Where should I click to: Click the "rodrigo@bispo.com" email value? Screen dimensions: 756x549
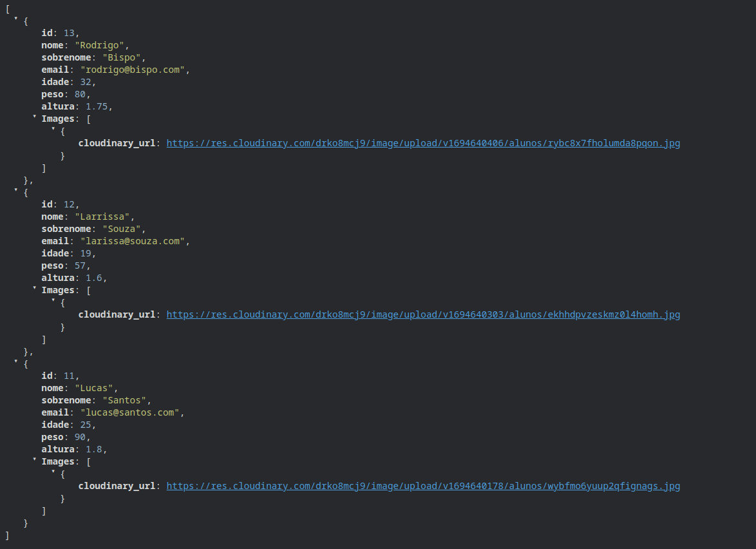[133, 70]
